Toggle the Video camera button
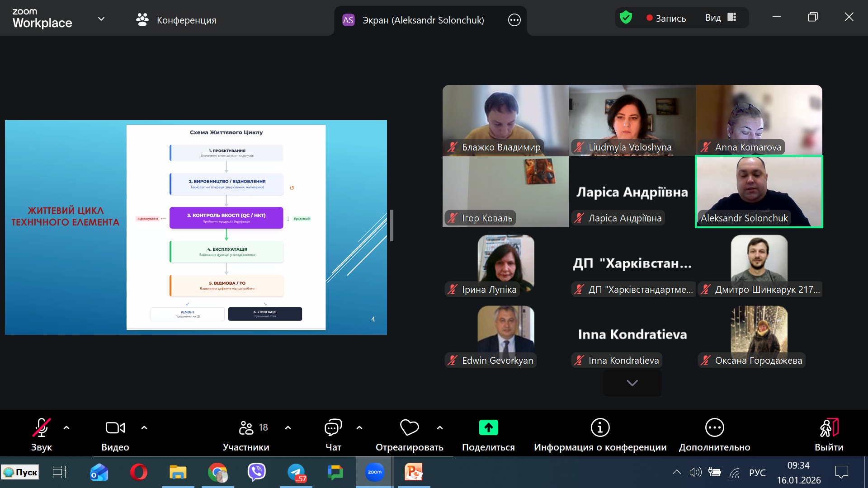Image resolution: width=868 pixels, height=488 pixels. 115,427
